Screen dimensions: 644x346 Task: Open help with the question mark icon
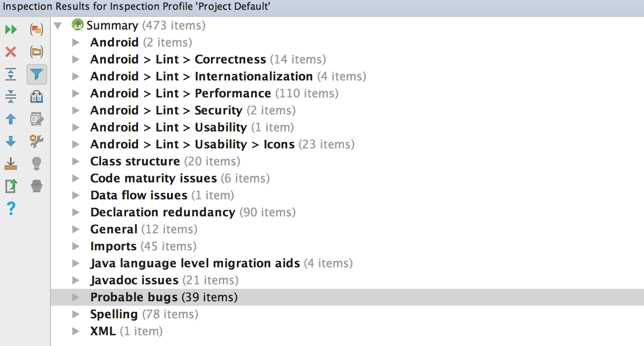(11, 208)
